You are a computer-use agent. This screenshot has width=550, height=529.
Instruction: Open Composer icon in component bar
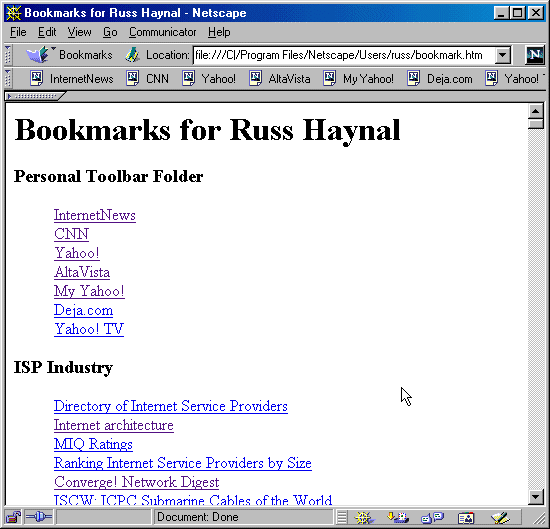pyautogui.click(x=500, y=517)
